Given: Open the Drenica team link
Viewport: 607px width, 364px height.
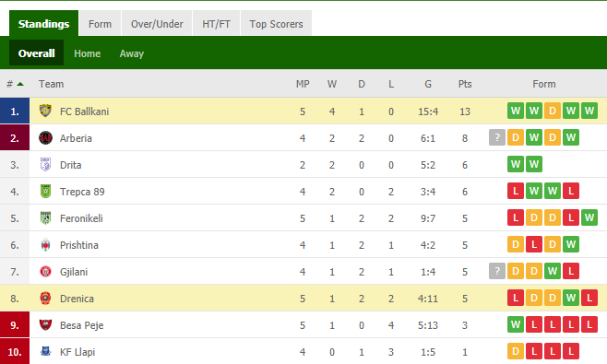Looking at the screenshot, I should pyautogui.click(x=77, y=299).
